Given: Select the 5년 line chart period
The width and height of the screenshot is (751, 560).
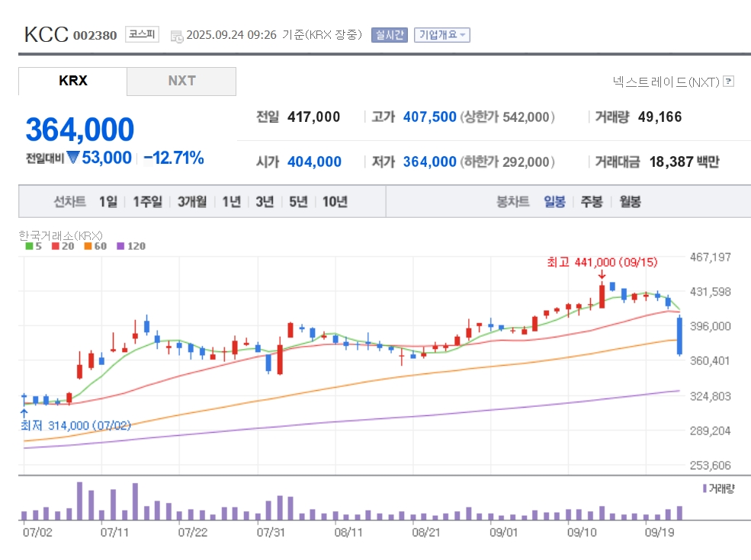Looking at the screenshot, I should [298, 201].
